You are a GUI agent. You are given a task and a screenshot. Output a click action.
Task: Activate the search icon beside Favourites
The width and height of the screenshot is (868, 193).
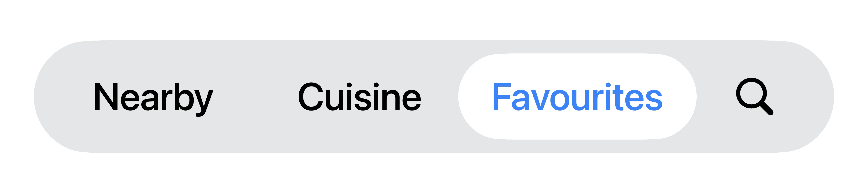pyautogui.click(x=754, y=96)
